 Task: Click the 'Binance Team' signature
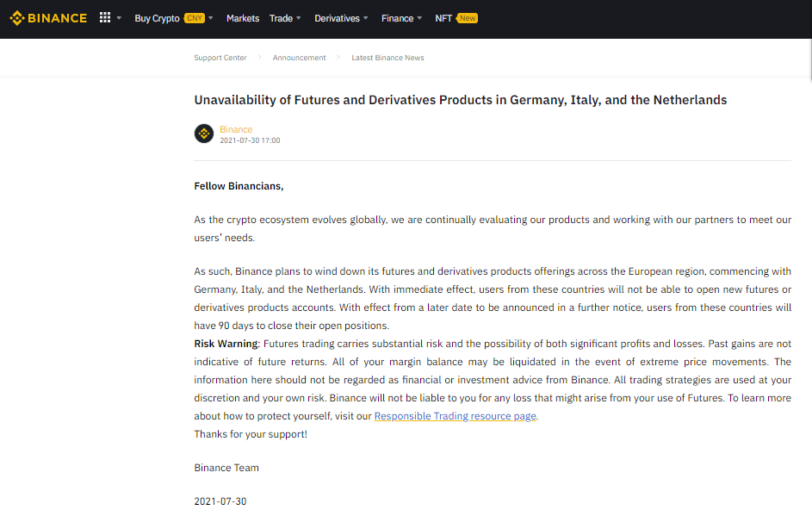[226, 468]
